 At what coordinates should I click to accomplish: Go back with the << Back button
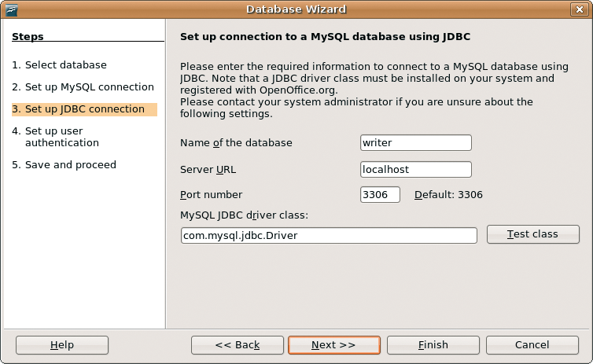[x=238, y=345]
